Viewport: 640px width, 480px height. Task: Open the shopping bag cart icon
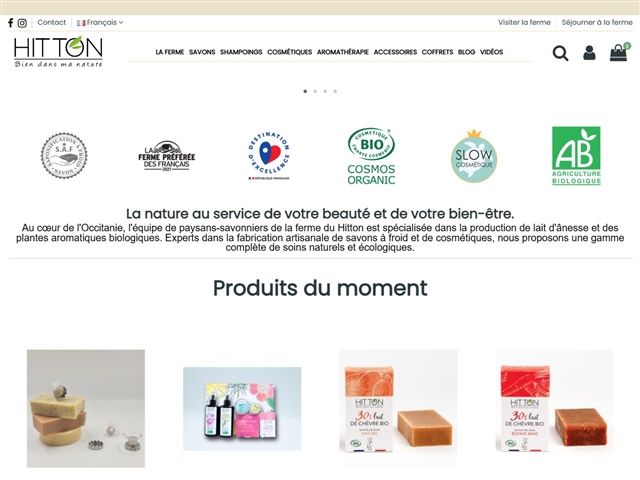pos(619,53)
